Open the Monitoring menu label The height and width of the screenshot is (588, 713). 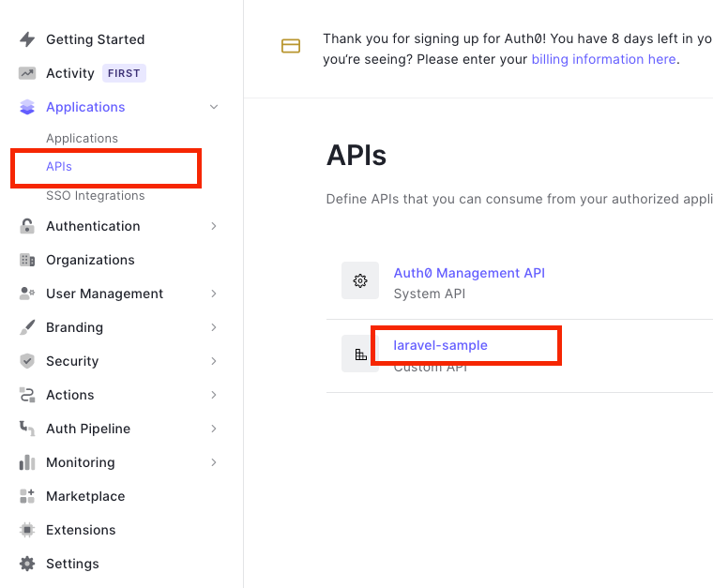pyautogui.click(x=81, y=462)
